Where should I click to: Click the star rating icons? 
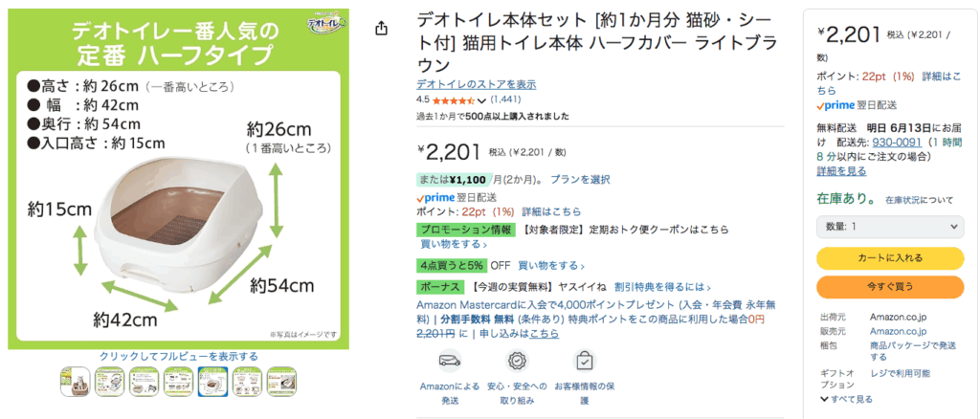[x=453, y=99]
